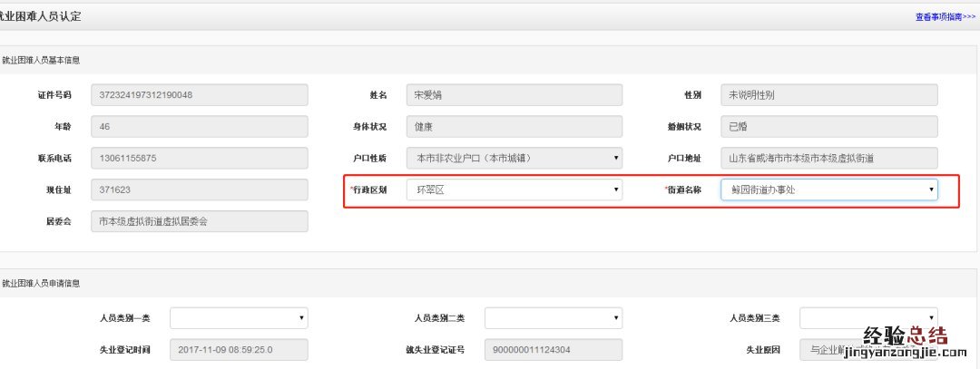The width and height of the screenshot is (980, 369).
Task: Expand the 街道名称 dropdown showing 鲸园街道办事处
Action: pos(829,189)
